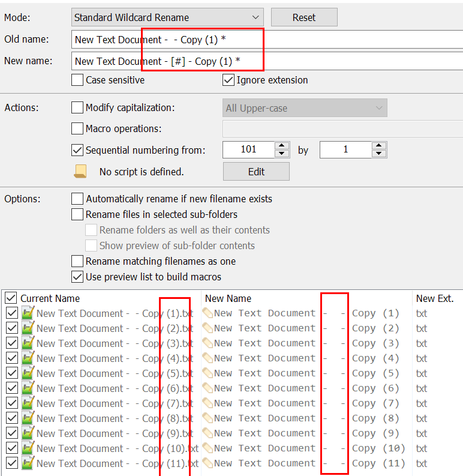Uncheck the Copy (2).txt row checkbox

pos(12,328)
